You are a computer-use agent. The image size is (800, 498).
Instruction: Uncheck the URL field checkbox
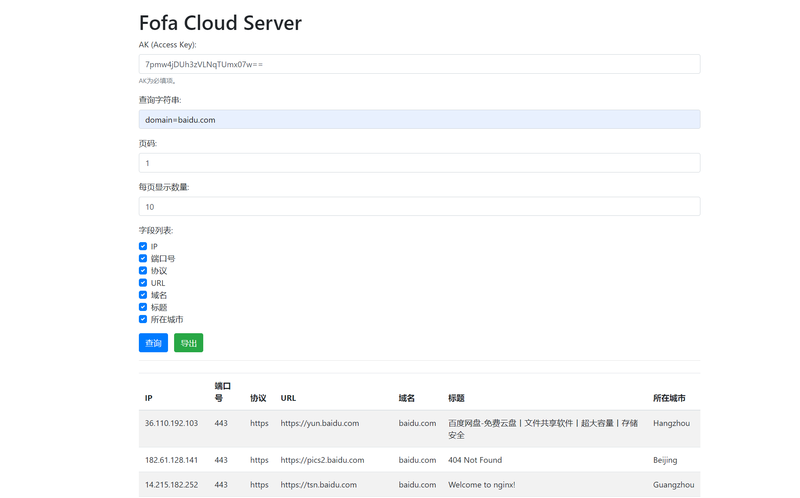pyautogui.click(x=143, y=283)
